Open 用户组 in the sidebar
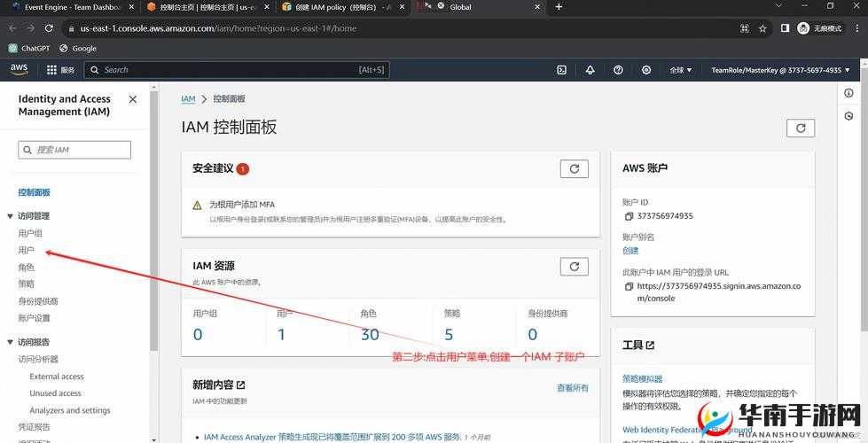The image size is (868, 443). point(30,233)
